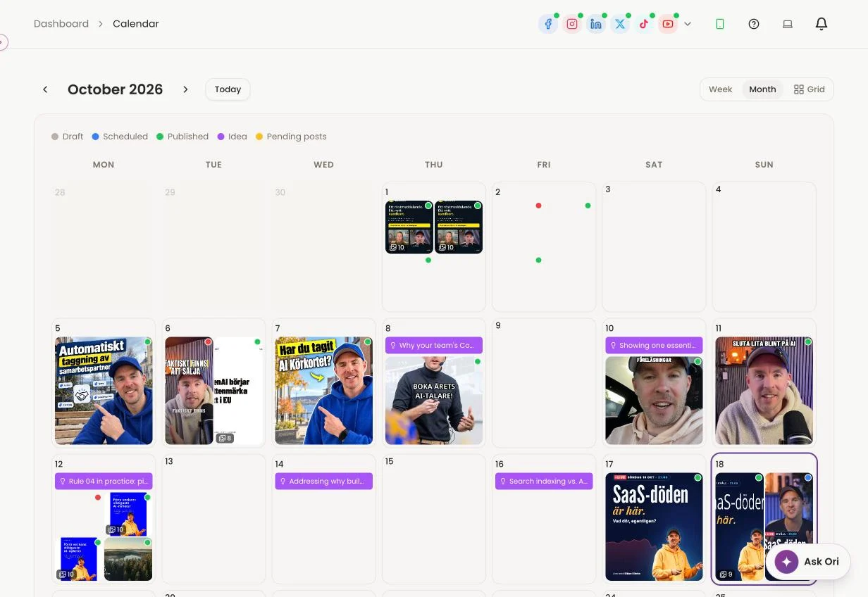The width and height of the screenshot is (868, 597).
Task: Open idea 'Why your team's Co...'
Action: [x=434, y=345]
